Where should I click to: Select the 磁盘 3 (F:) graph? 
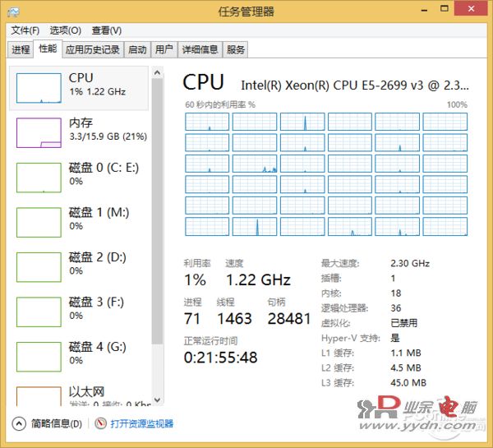tap(39, 312)
